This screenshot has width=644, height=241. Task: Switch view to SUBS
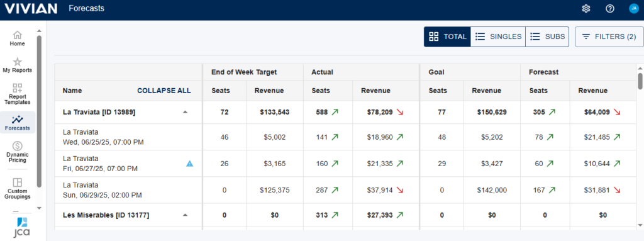click(x=547, y=36)
